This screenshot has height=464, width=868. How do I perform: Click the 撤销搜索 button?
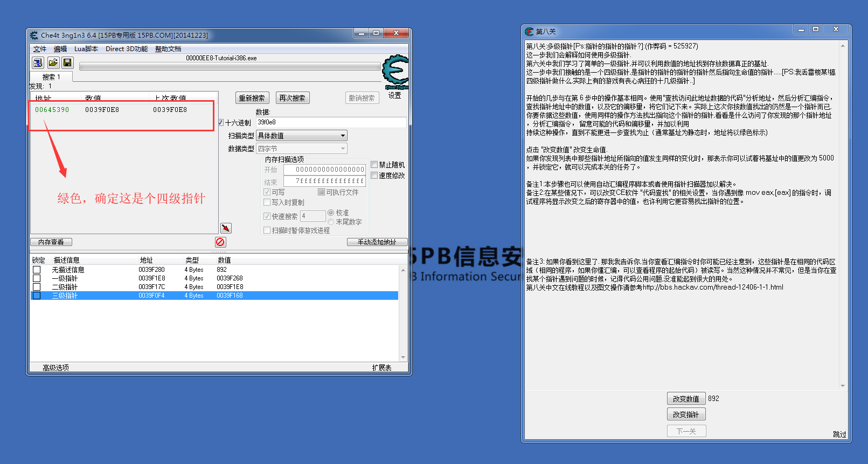(362, 98)
